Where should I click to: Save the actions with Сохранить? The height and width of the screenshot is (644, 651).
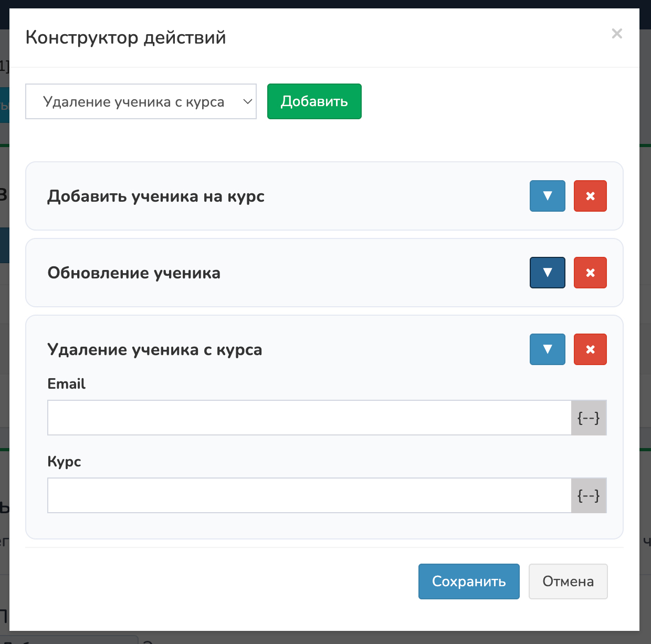click(x=468, y=581)
